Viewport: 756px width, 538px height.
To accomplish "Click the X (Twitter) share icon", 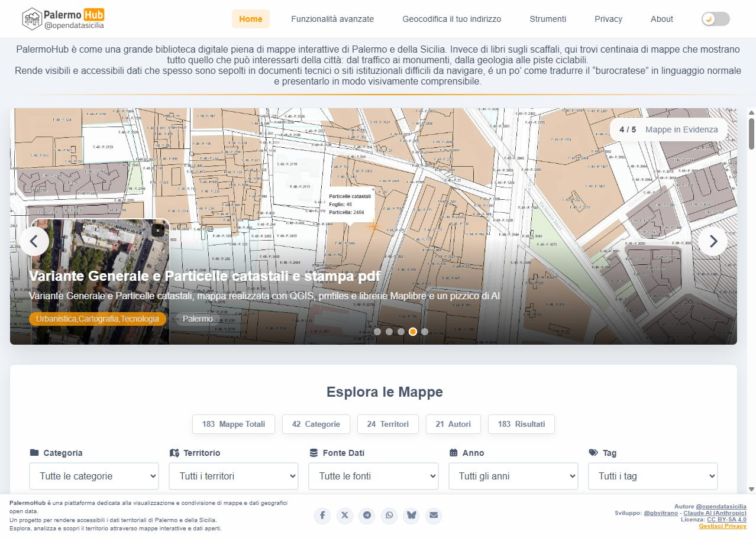I will [345, 516].
